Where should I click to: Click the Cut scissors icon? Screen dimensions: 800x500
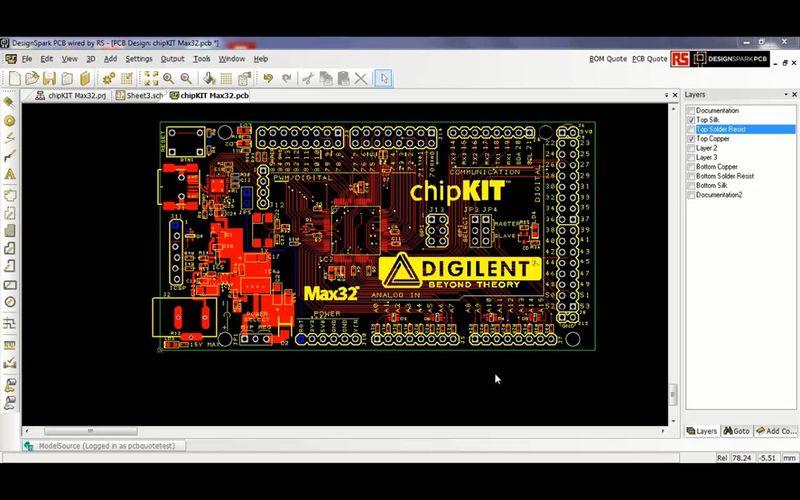coord(308,79)
